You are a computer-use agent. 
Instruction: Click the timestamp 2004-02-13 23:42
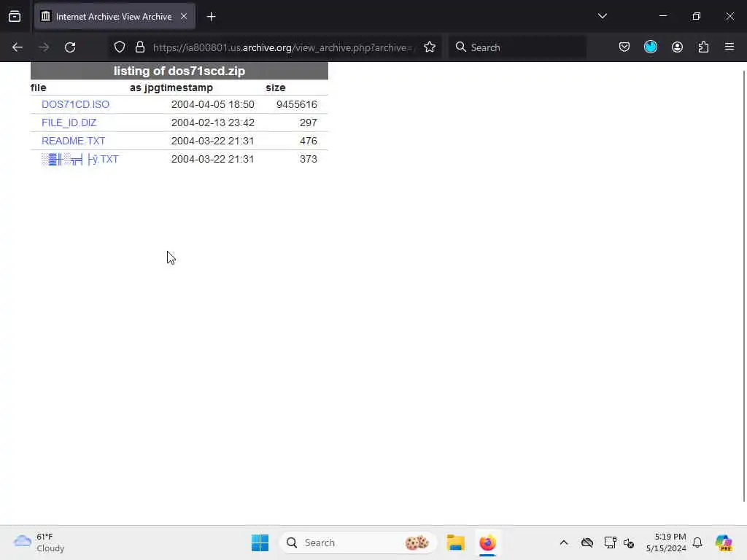click(212, 122)
